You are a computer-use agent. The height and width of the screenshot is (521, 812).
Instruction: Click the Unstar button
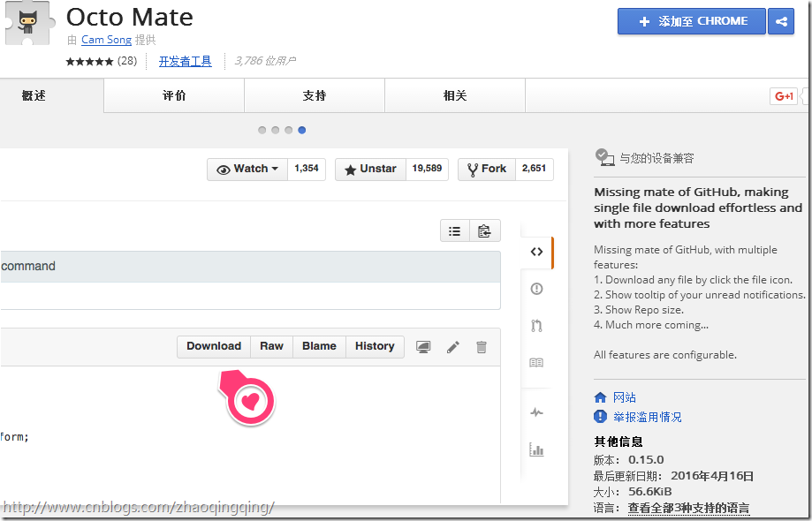371,170
